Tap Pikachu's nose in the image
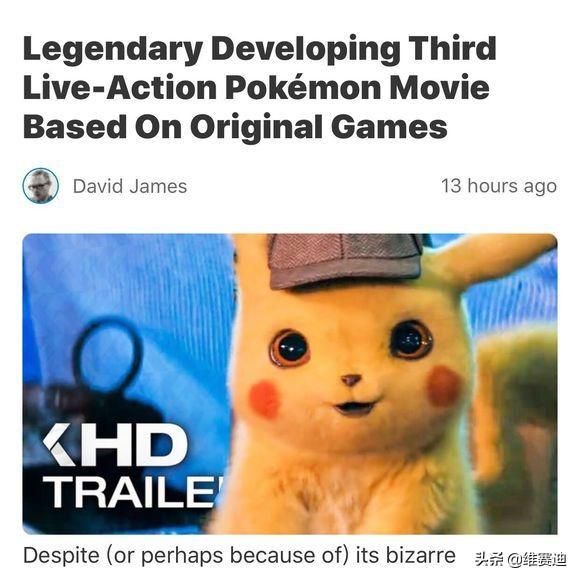Viewport: 580px width, 580px height. 350,380
